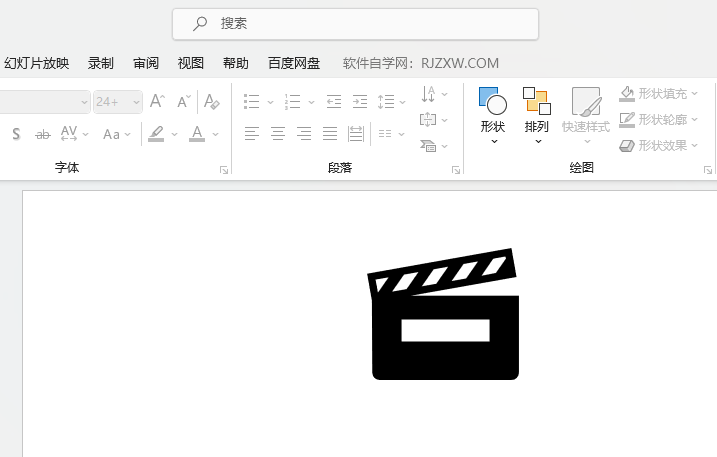Switch to the 录制 tab
The height and width of the screenshot is (457, 717).
tap(101, 63)
